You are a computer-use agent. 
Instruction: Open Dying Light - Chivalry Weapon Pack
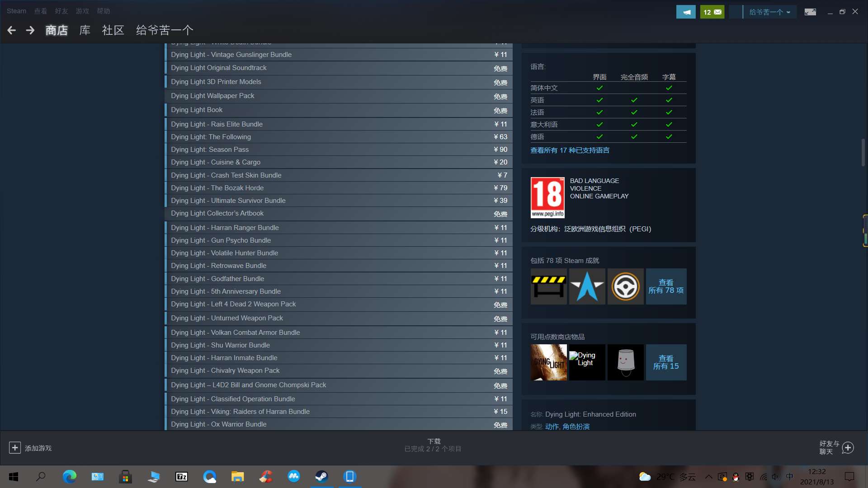click(339, 371)
